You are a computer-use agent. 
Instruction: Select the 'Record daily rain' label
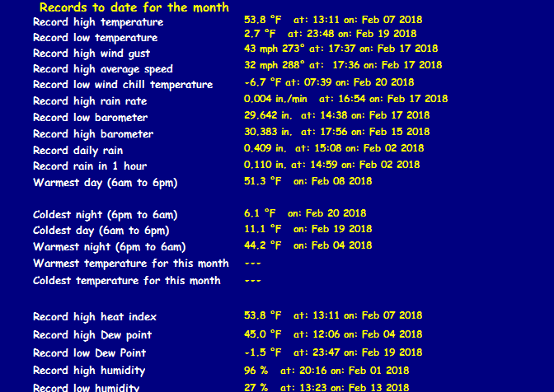pos(78,150)
